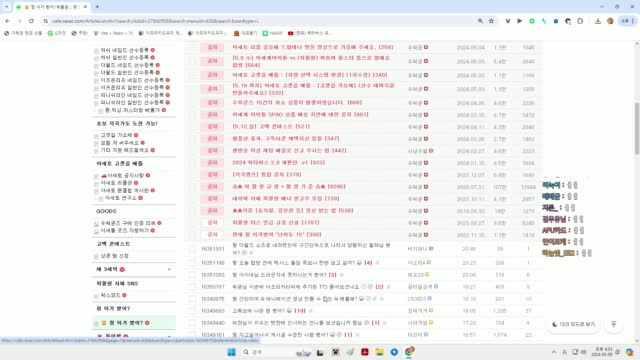This screenshot has width=640, height=360.
Task: Open the zoom magnifier icon in address bar
Action: pos(480,21)
